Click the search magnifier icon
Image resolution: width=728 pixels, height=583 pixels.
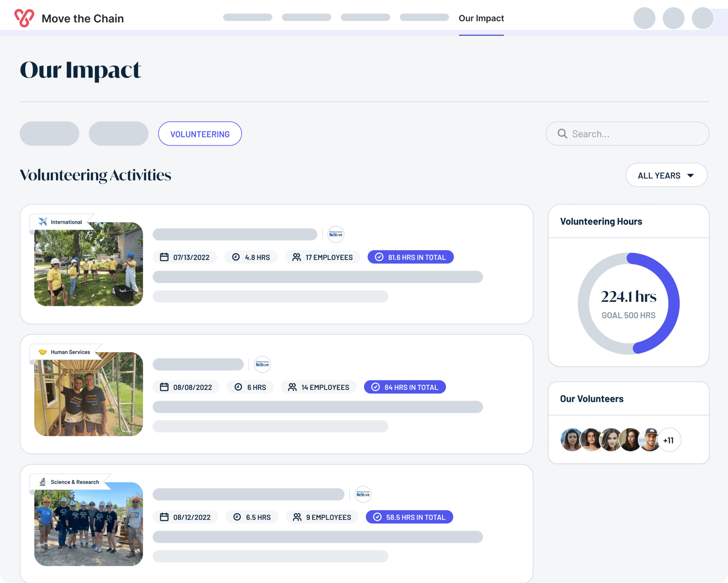tap(562, 134)
